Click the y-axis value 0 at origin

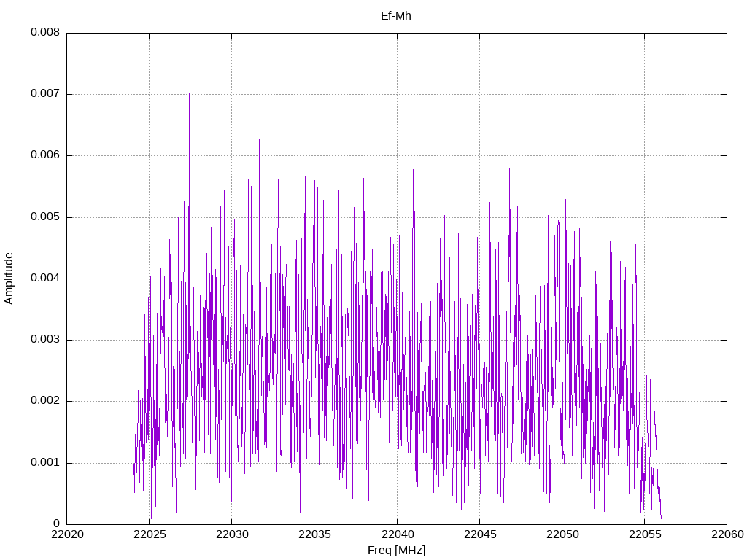tap(57, 524)
